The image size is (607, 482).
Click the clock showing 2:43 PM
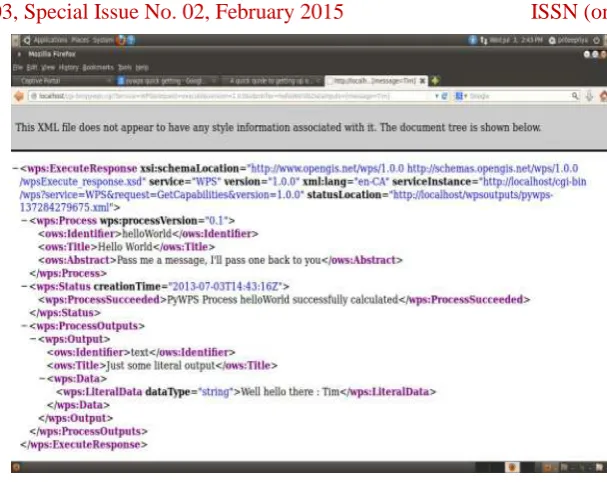click(516, 40)
